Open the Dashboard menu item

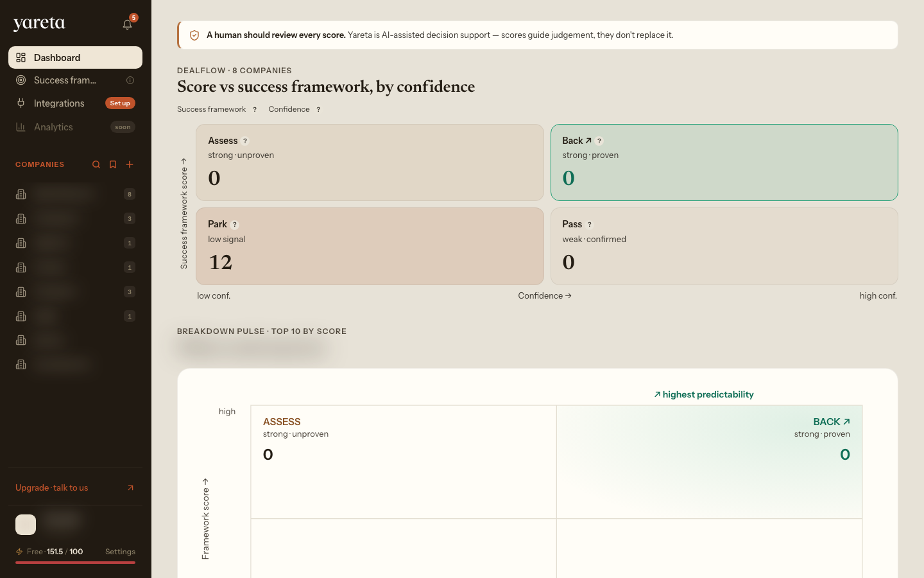75,57
